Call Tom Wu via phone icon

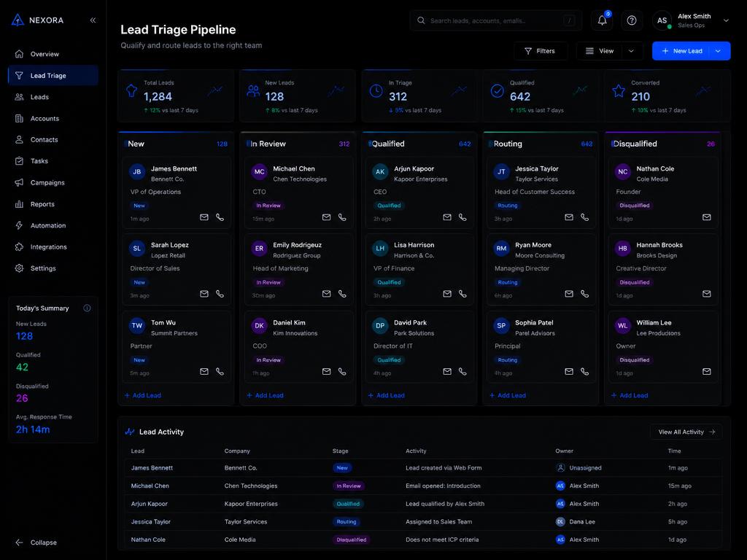(220, 371)
